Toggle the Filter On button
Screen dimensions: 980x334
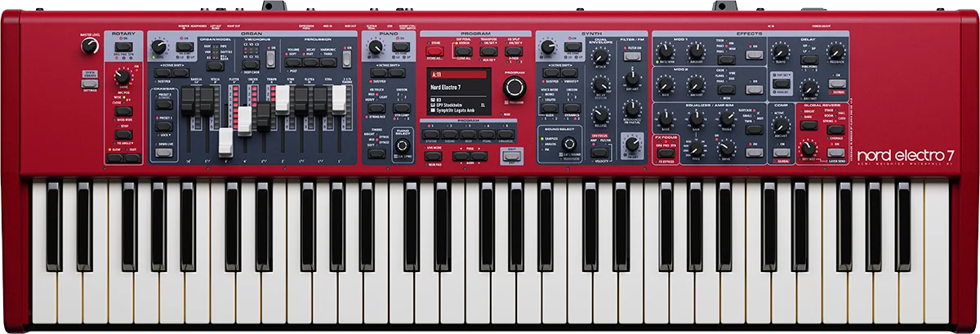tap(632, 56)
